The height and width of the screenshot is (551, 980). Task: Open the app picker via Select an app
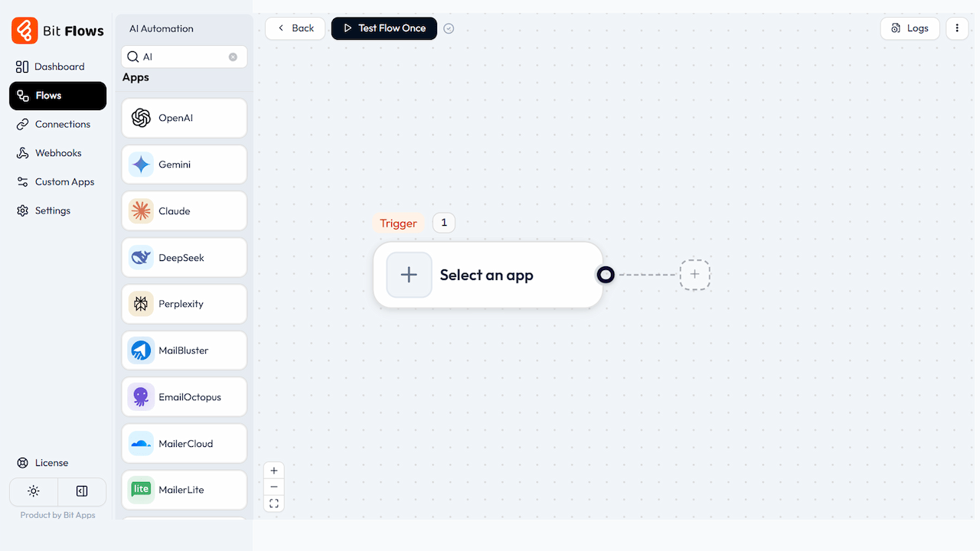487,275
